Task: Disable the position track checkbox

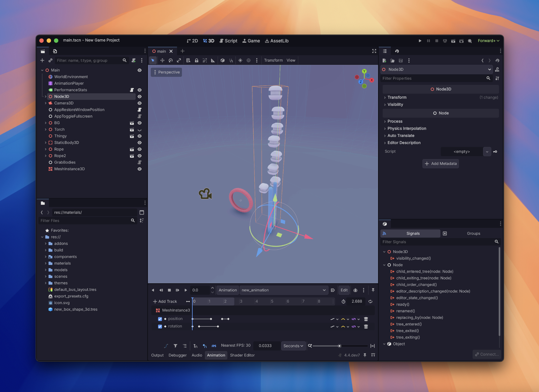Action: [x=160, y=319]
